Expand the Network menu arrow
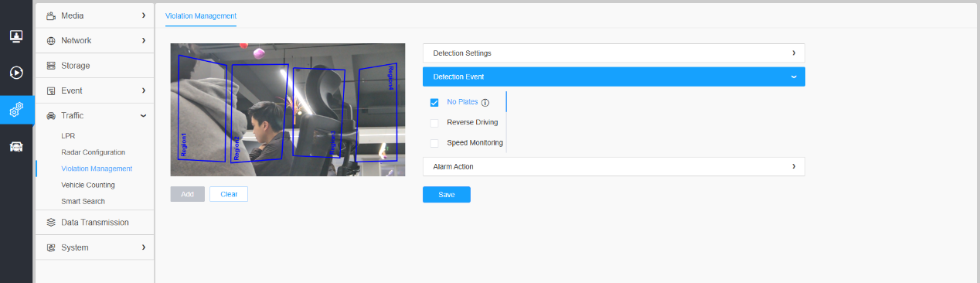Viewport: 980px width, 283px height. 143,40
